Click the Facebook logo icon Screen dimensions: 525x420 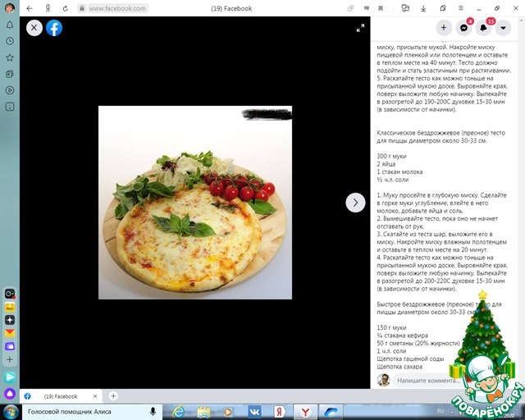pyautogui.click(x=54, y=27)
